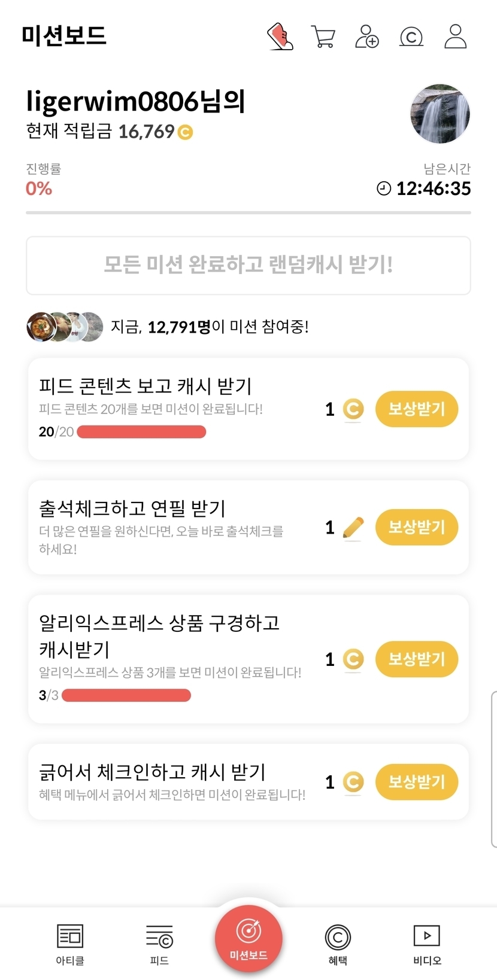Tap the remaining time clock icon
Image resolution: width=497 pixels, height=980 pixels.
coord(384,188)
